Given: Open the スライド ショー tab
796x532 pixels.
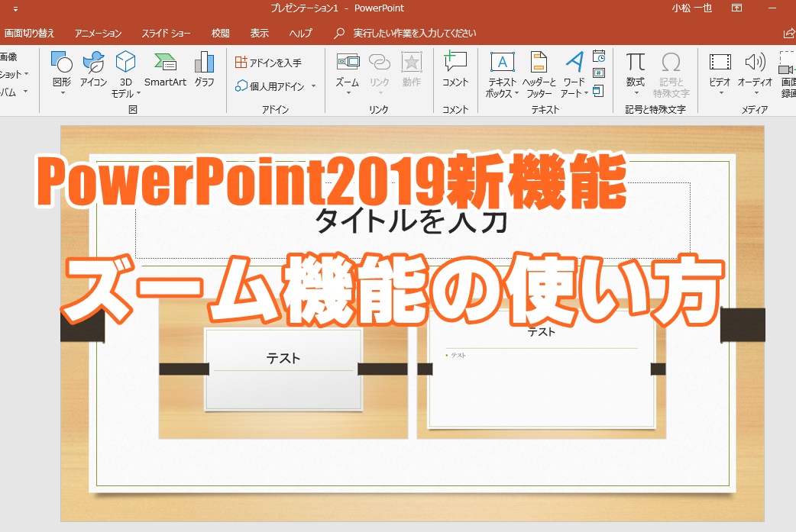Looking at the screenshot, I should click(166, 34).
